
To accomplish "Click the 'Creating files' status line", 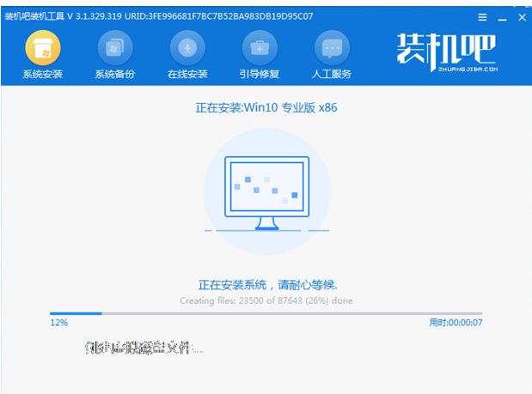I will click(266, 300).
